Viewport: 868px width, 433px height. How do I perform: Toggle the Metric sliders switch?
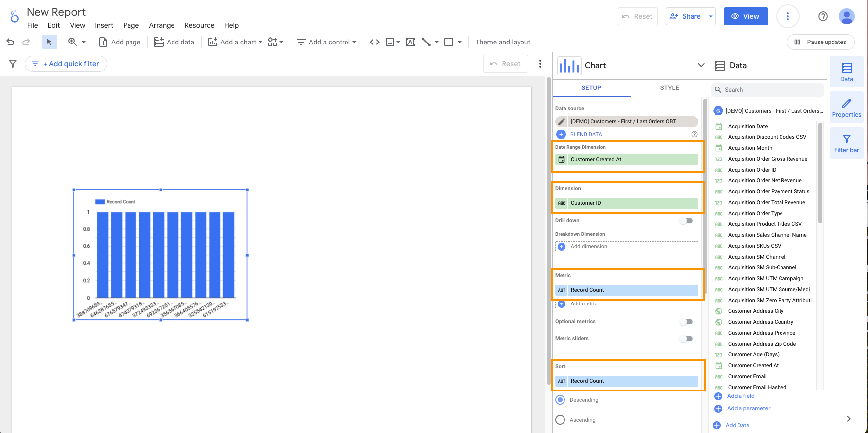coord(686,339)
